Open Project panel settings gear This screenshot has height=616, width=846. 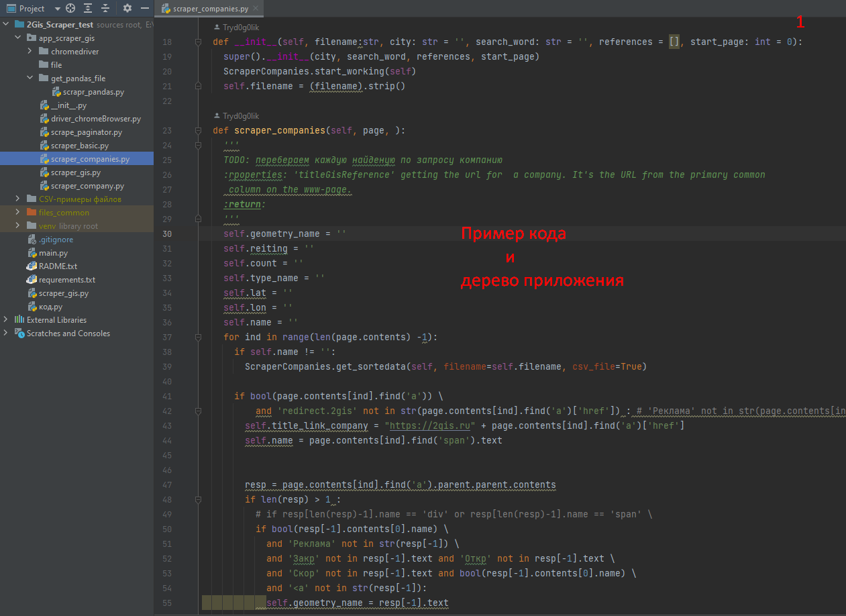click(x=127, y=9)
